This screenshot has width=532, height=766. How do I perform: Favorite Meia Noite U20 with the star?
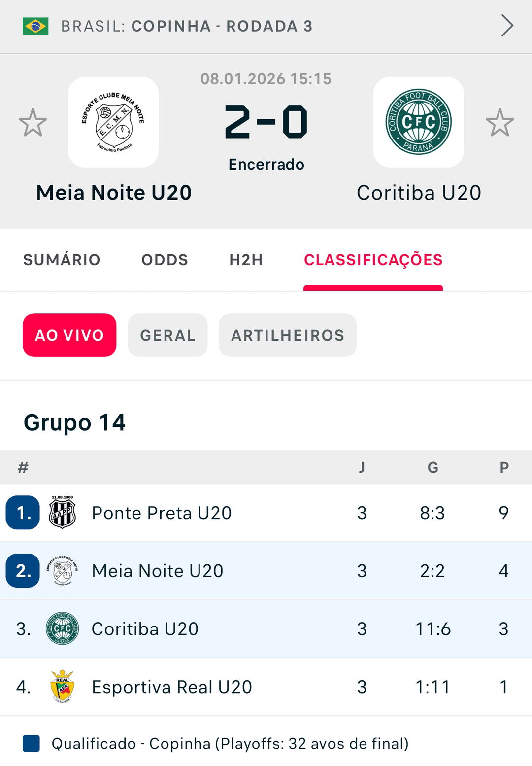(33, 123)
